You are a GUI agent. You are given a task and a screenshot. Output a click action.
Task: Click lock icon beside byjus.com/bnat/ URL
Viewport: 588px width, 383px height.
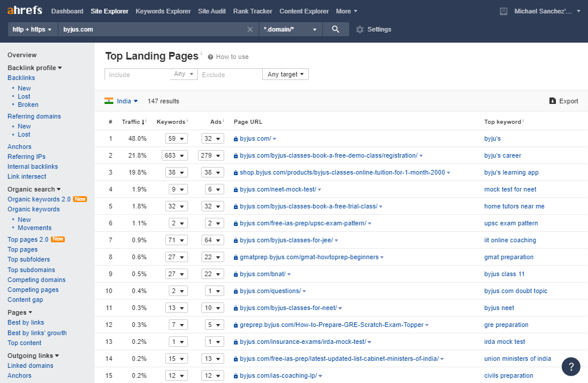(235, 274)
